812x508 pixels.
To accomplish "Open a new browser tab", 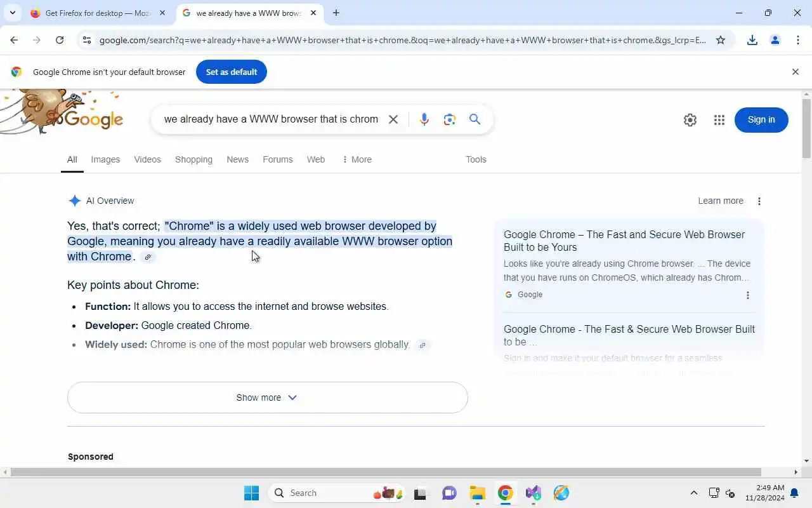I will point(336,13).
